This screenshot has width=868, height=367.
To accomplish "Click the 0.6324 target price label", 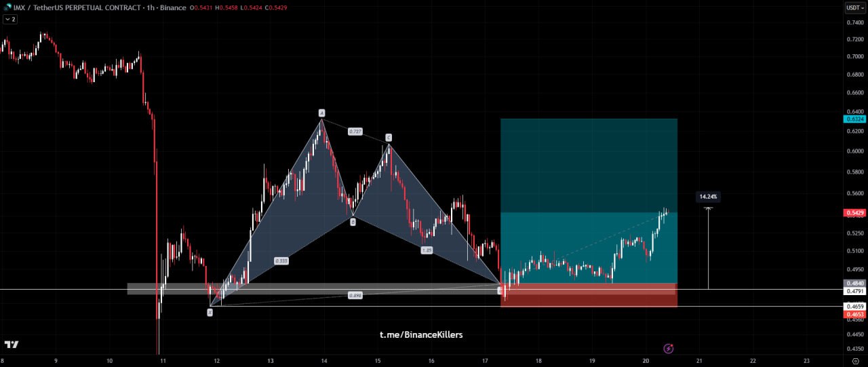I will tap(854, 119).
